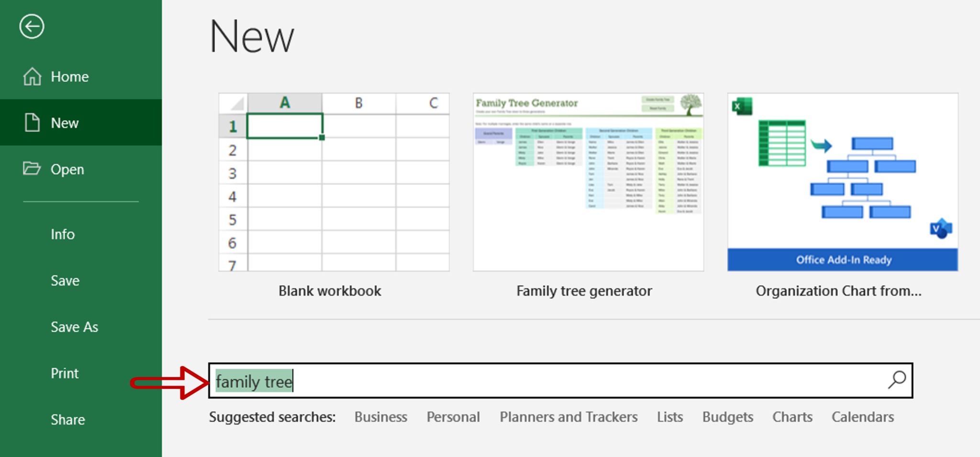Click the Lists suggested search
The image size is (980, 457).
[669, 417]
